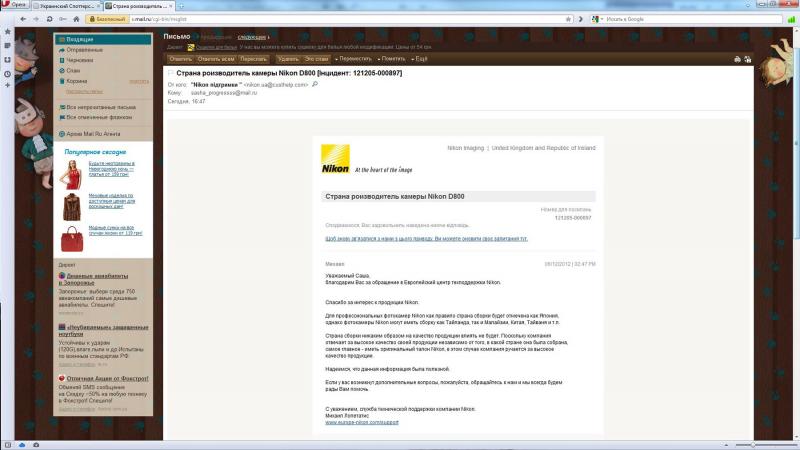Click the search icon next to sender address
This screenshot has width=800, height=450.
[x=315, y=85]
